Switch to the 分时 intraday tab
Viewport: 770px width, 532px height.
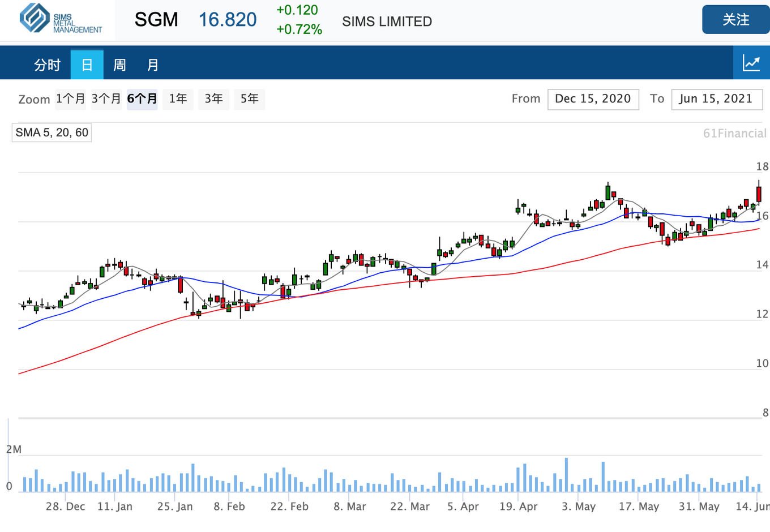coord(47,65)
